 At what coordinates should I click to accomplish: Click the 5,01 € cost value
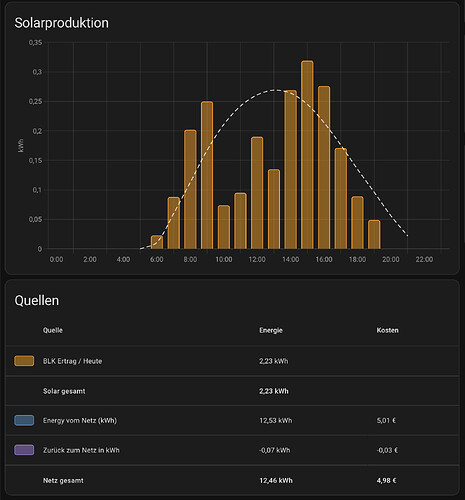tap(386, 421)
